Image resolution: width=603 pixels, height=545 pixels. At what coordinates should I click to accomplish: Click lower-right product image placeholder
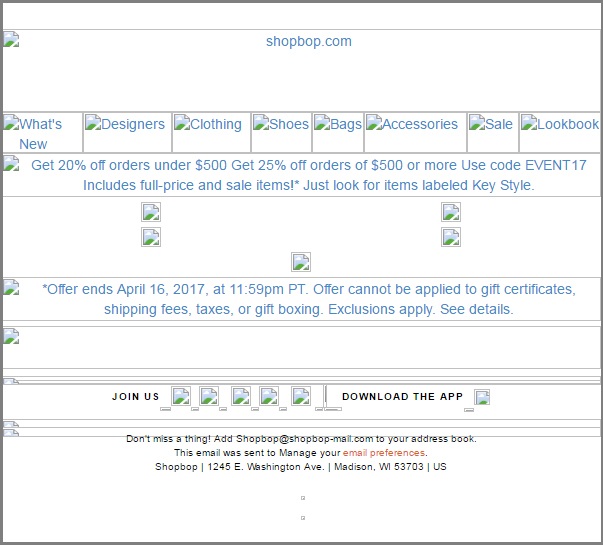pos(451,237)
